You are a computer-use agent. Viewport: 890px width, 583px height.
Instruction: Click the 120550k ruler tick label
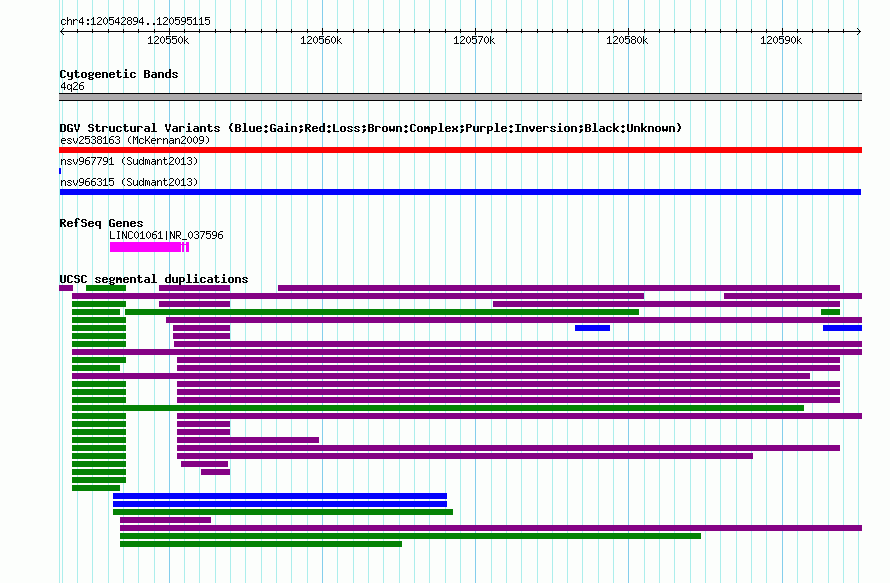pos(168,40)
